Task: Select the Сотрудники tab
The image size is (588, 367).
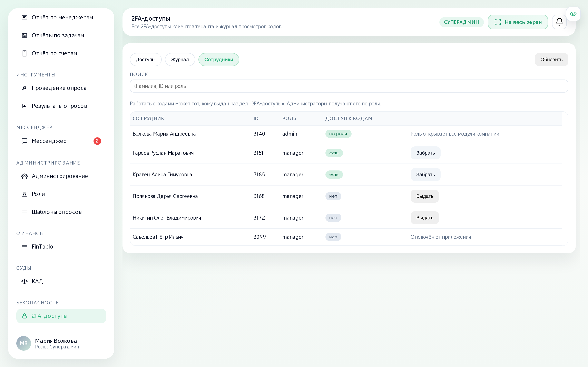Action: [x=219, y=60]
